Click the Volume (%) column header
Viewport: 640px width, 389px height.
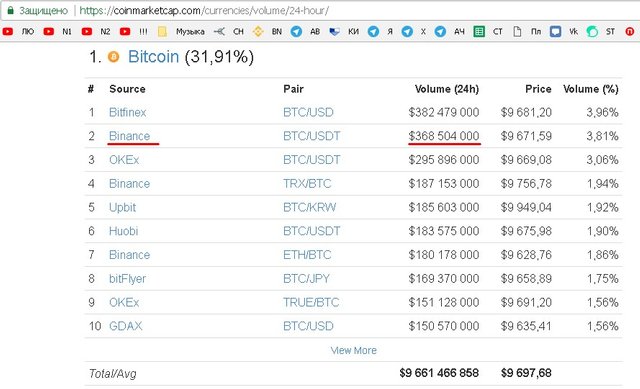(591, 89)
